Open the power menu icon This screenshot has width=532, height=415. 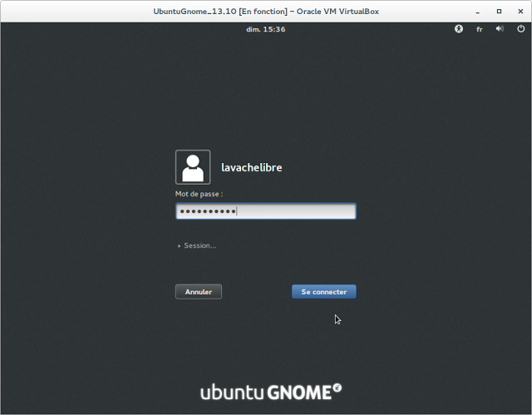[x=521, y=29]
